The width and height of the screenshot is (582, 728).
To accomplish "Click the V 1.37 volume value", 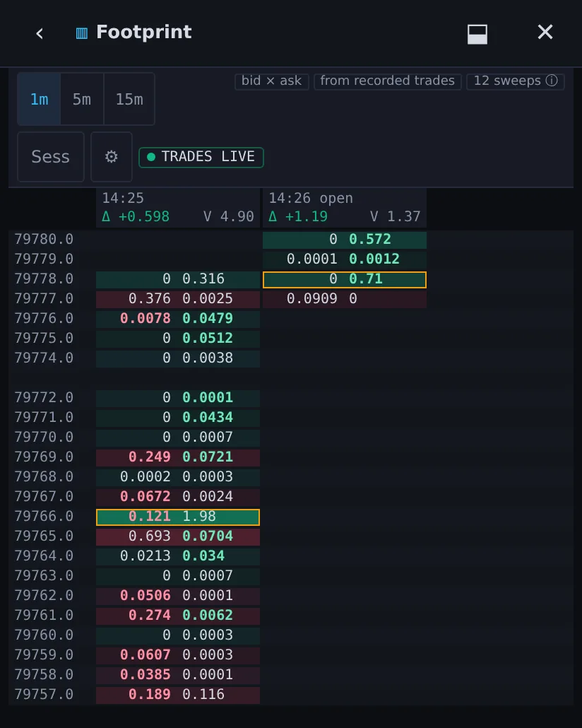I will pos(396,217).
